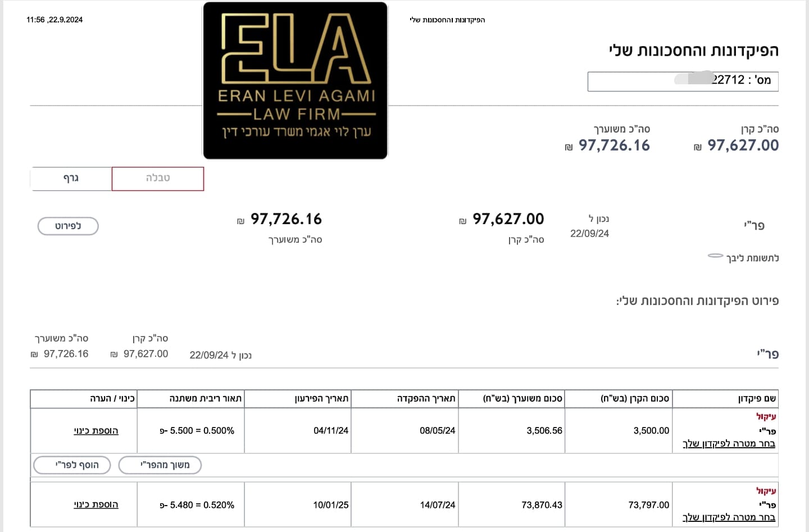Click the red עיקול label in 3,500.00 row

point(766,417)
